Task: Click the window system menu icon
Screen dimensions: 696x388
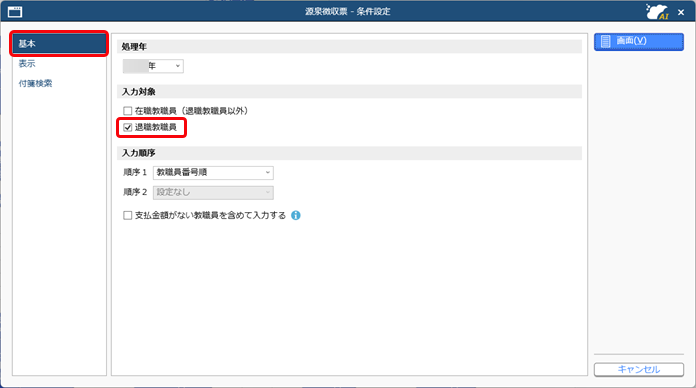Action: coord(15,12)
